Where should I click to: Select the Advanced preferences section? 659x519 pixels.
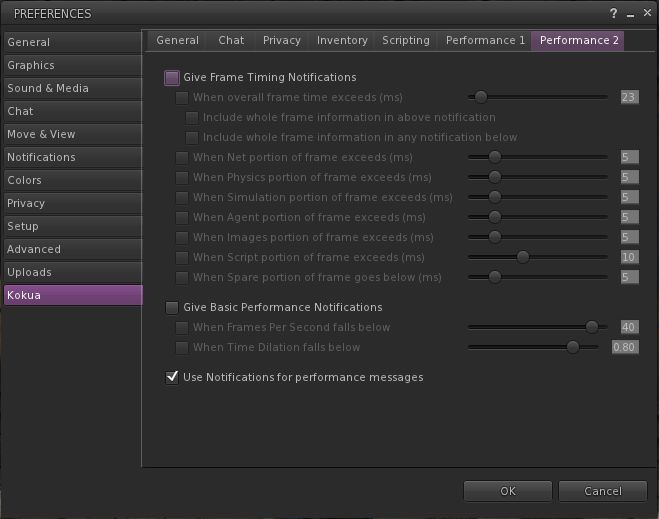point(72,249)
